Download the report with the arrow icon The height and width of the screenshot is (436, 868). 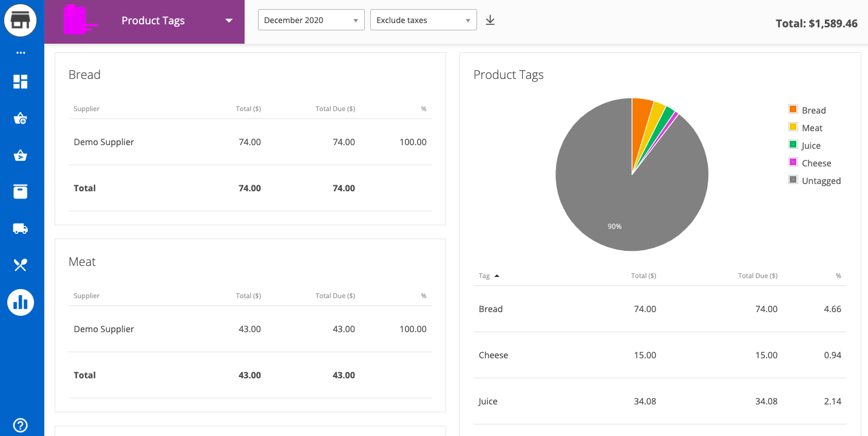(490, 21)
